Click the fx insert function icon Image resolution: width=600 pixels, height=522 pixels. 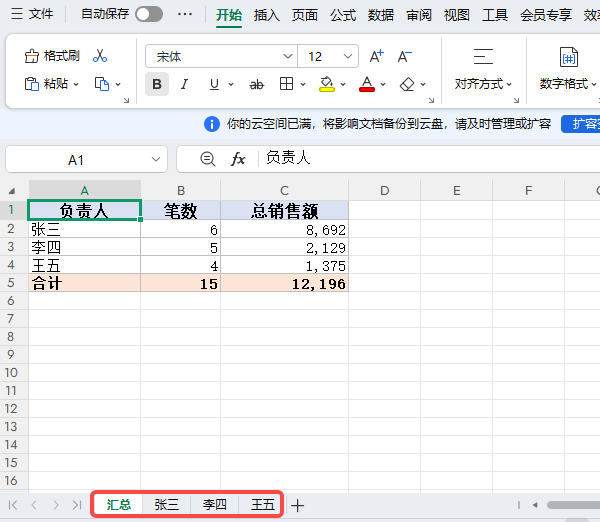click(x=238, y=158)
